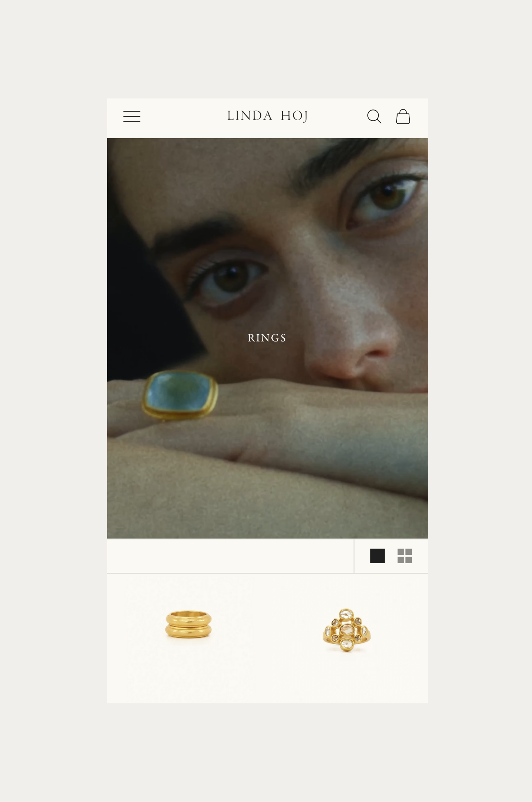
Task: Go home via LINDA HOJ logo
Action: (267, 116)
